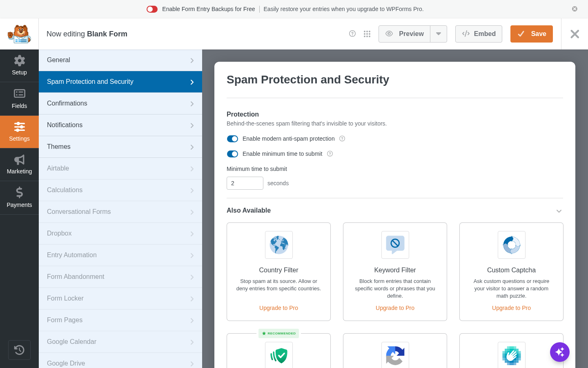The image size is (588, 368).
Task: Click Upgrade to Pro under Custom Captcha
Action: (511, 308)
